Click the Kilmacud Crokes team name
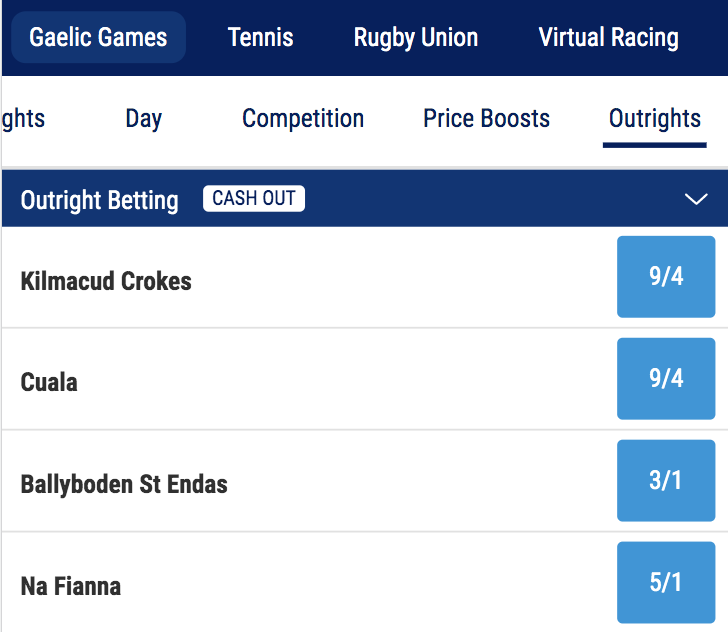The width and height of the screenshot is (728, 632). (106, 281)
